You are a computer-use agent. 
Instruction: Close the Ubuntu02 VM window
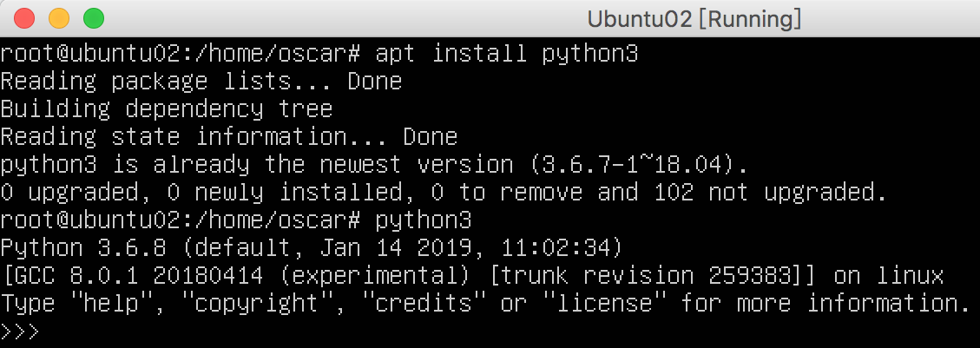pyautogui.click(x=25, y=17)
